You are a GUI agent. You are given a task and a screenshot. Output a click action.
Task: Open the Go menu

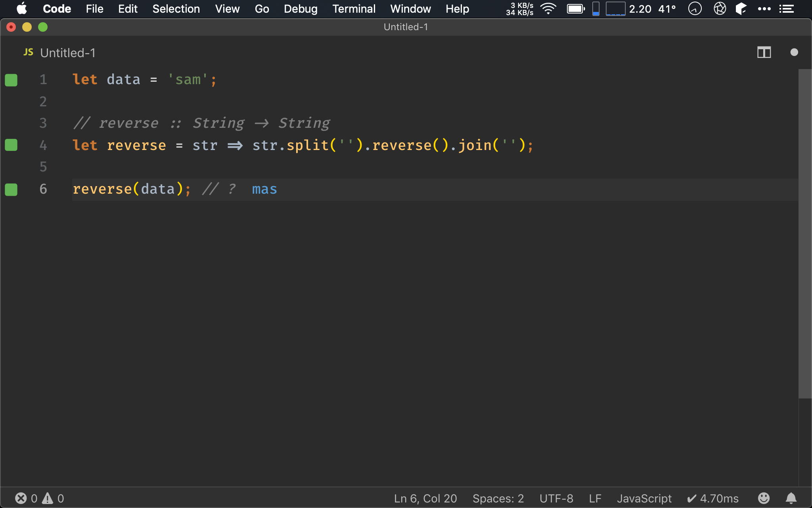tap(262, 9)
